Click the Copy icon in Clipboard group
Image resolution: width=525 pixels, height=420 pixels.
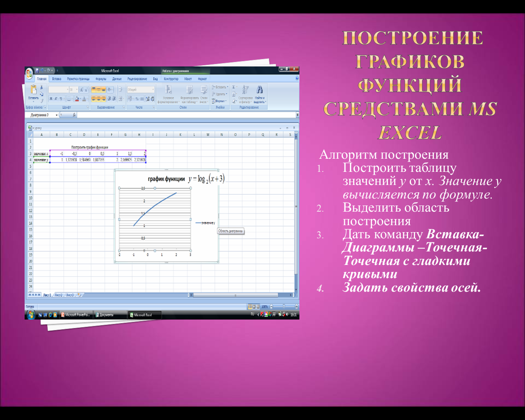click(x=41, y=94)
